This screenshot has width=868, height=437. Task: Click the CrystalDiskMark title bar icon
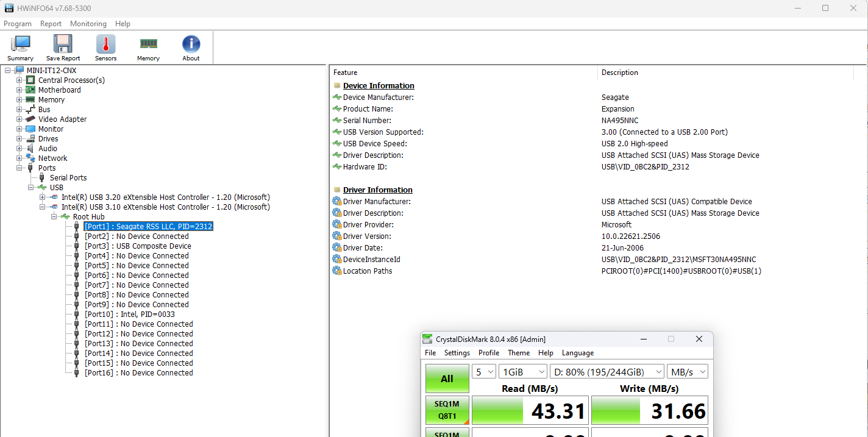tap(428, 339)
